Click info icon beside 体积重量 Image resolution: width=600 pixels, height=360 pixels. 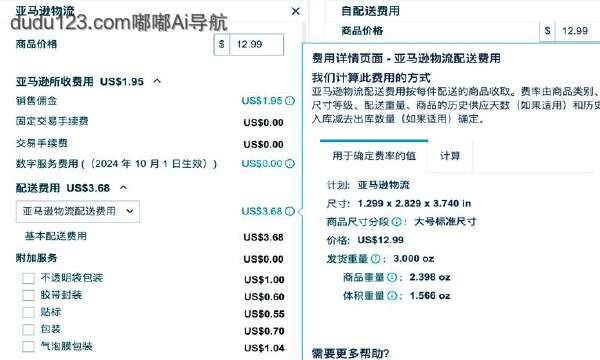[392, 296]
